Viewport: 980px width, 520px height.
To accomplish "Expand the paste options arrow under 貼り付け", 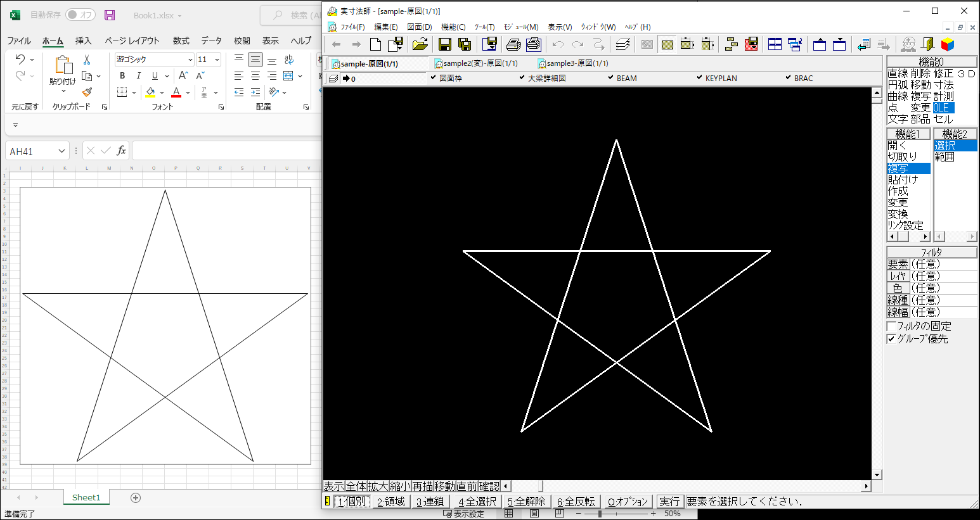I will [x=63, y=91].
